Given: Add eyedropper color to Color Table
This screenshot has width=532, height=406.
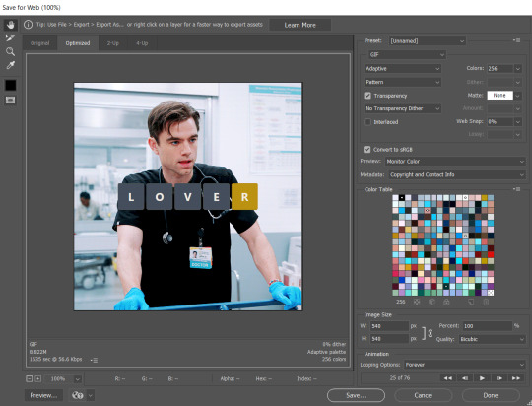Looking at the screenshot, I should coord(471,302).
